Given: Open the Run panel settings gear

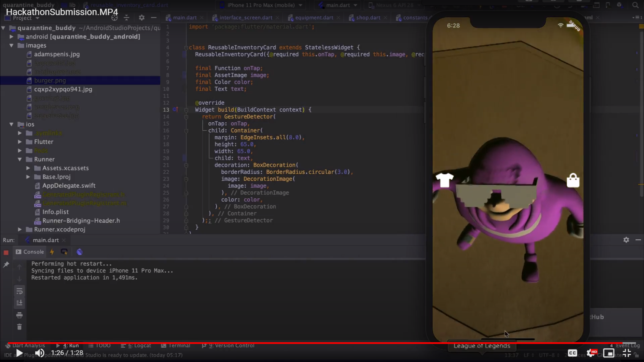Looking at the screenshot, I should [626, 240].
